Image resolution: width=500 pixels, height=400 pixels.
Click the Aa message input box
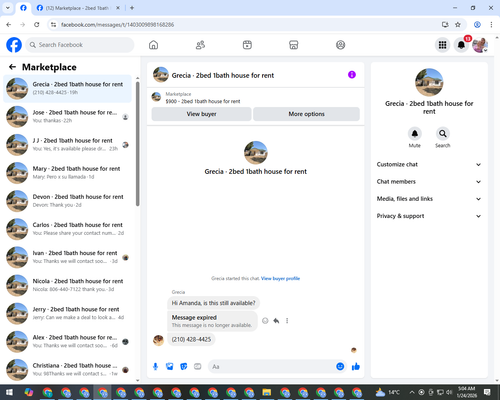coord(272,367)
